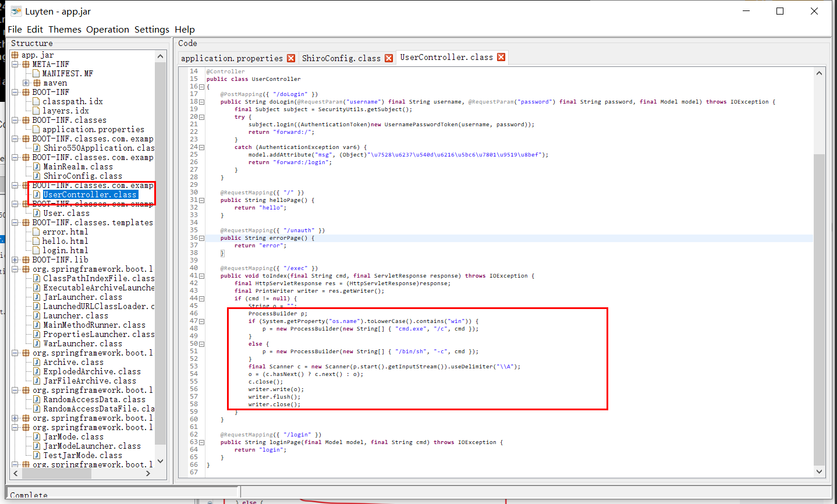Screen dimensions: 837x504
Task: Open the Edit menu
Action: 35,29
